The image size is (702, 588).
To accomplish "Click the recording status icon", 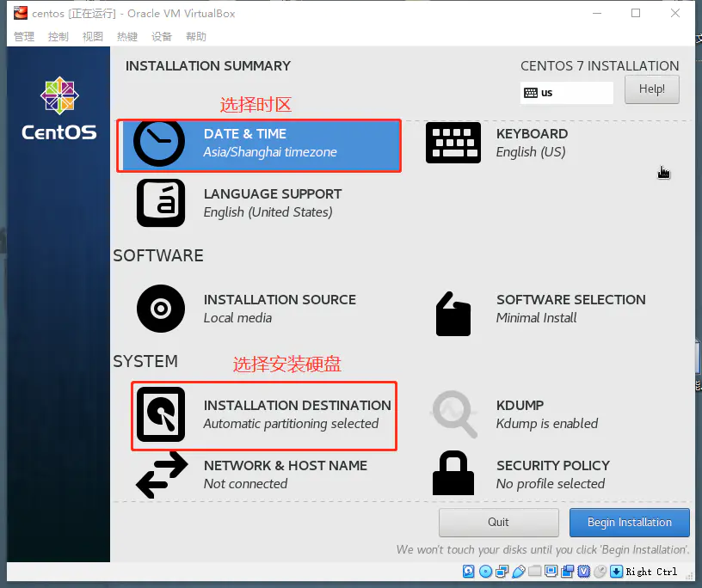I will [x=568, y=572].
